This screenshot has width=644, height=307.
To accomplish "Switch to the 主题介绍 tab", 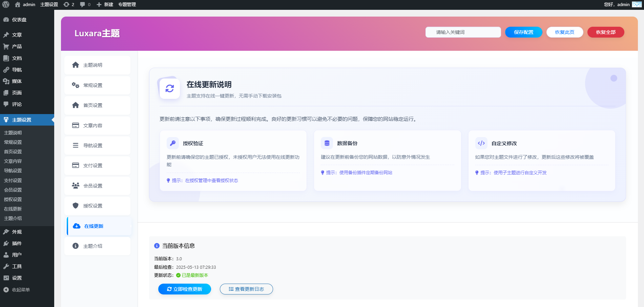I will (92, 246).
